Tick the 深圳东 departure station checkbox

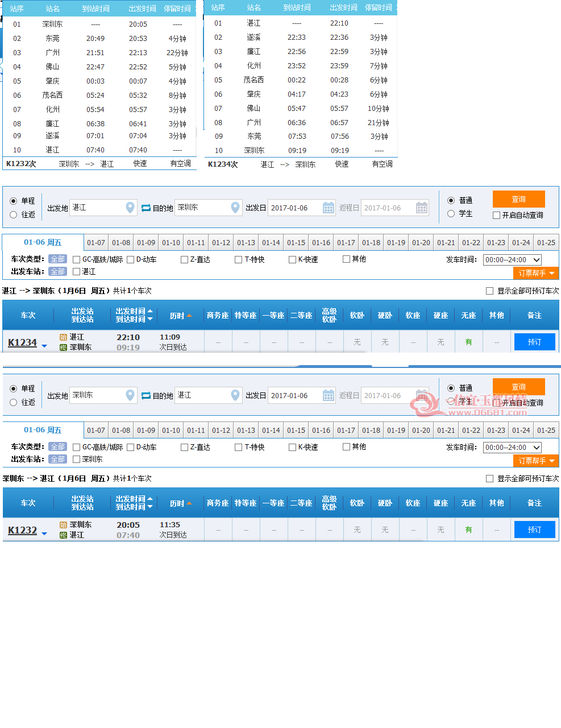click(x=76, y=460)
